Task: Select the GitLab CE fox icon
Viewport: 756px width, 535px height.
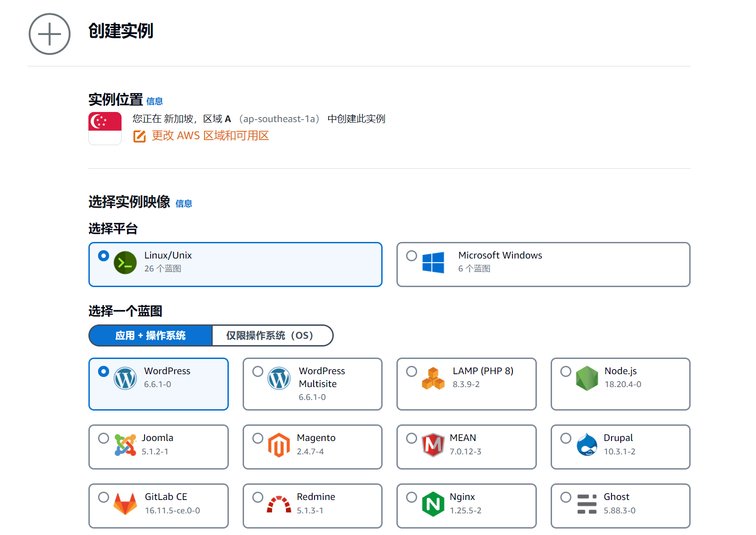Action: coord(125,504)
